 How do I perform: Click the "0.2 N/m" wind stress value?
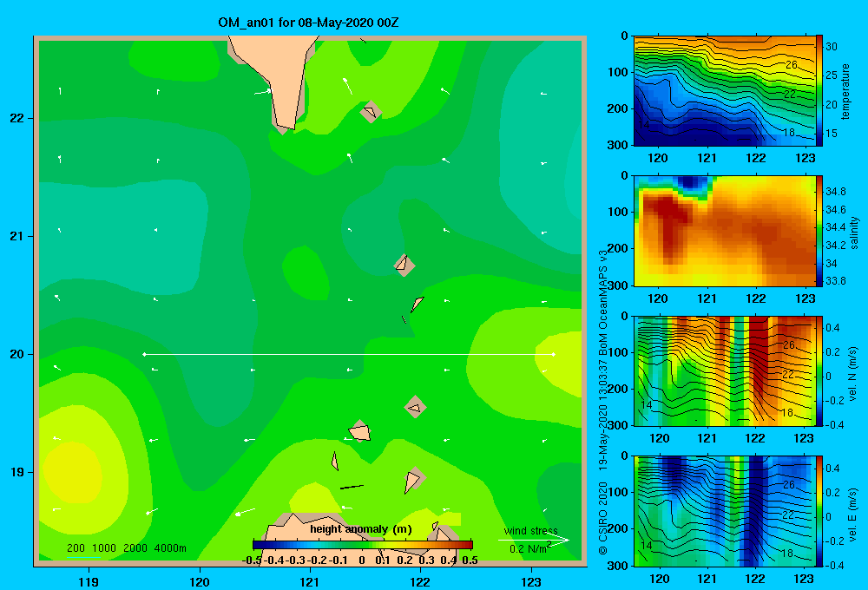[528, 549]
